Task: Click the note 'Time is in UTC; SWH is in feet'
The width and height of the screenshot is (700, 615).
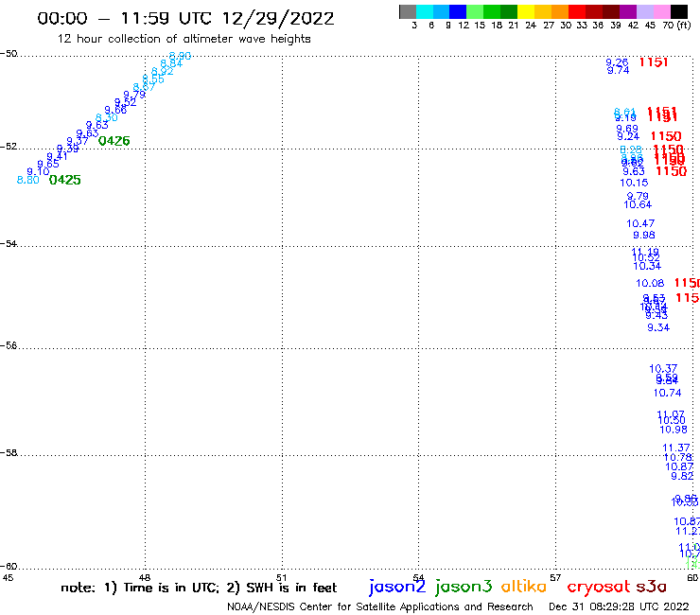Action: coord(199,588)
